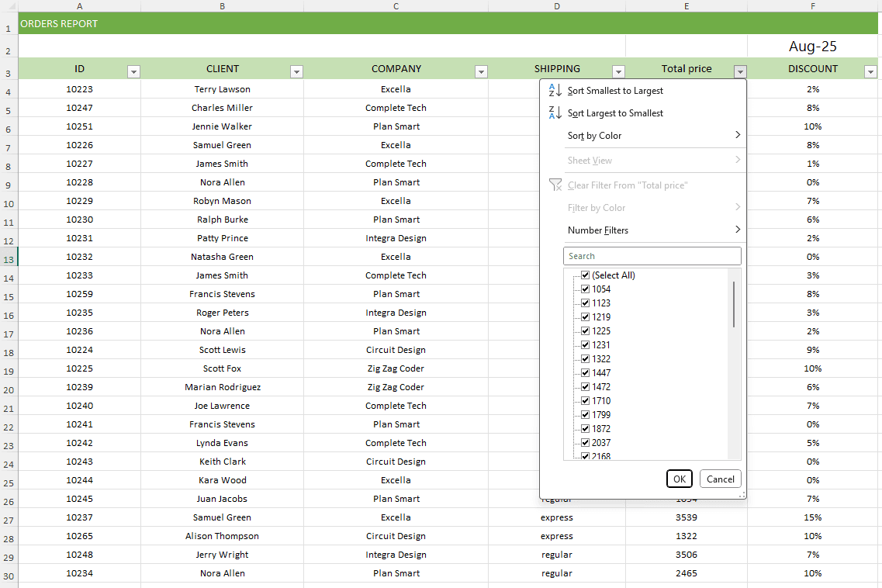Uncheck the 1231 value checkbox

point(585,345)
